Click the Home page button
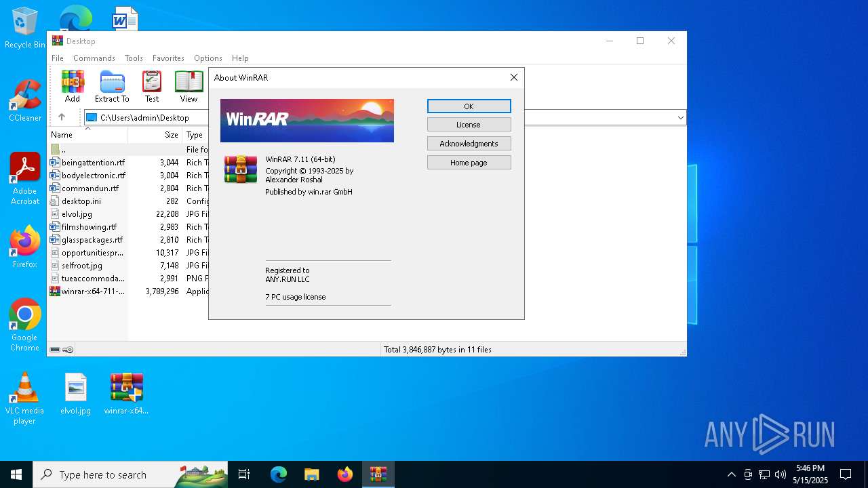868x488 pixels. coord(469,163)
